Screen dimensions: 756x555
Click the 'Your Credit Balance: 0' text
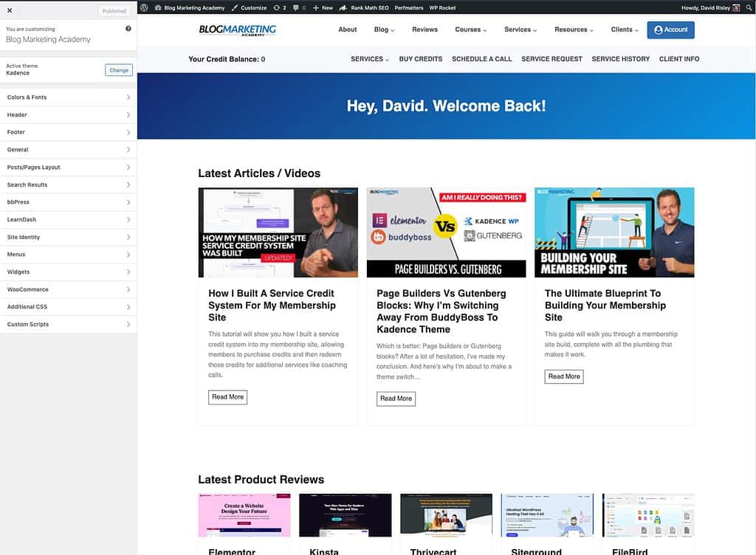(227, 59)
